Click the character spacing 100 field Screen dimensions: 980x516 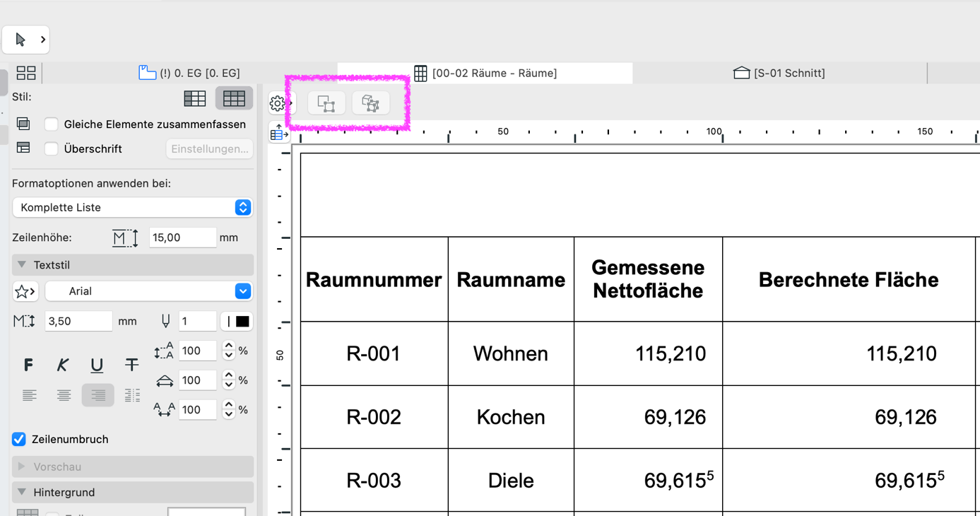pyautogui.click(x=199, y=410)
